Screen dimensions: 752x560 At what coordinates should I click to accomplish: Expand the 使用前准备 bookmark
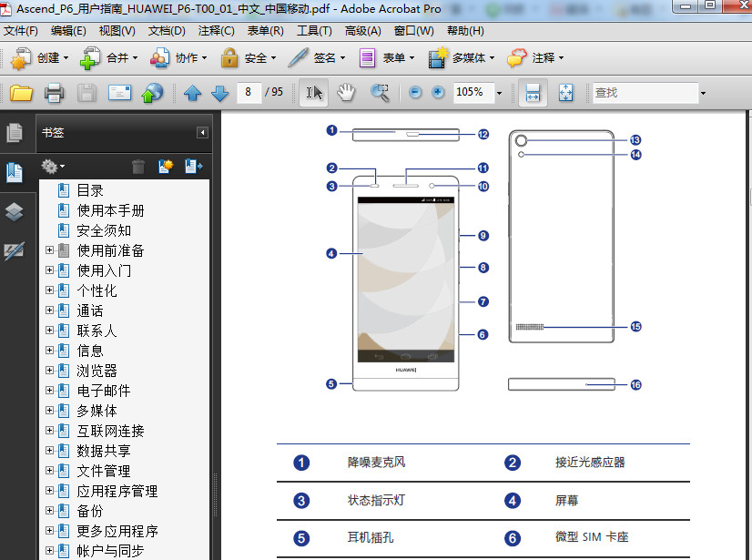coord(49,250)
